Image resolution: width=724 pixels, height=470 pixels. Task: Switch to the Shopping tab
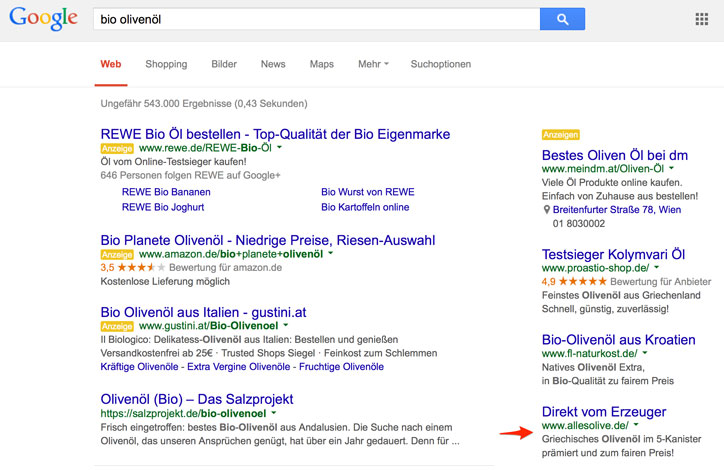pos(166,64)
